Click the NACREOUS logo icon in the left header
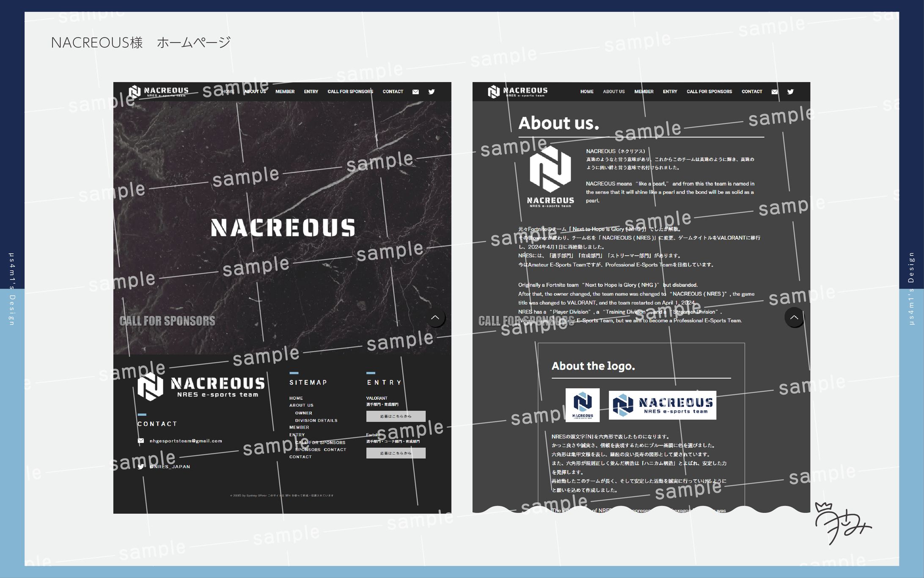This screenshot has height=578, width=924. pos(135,91)
